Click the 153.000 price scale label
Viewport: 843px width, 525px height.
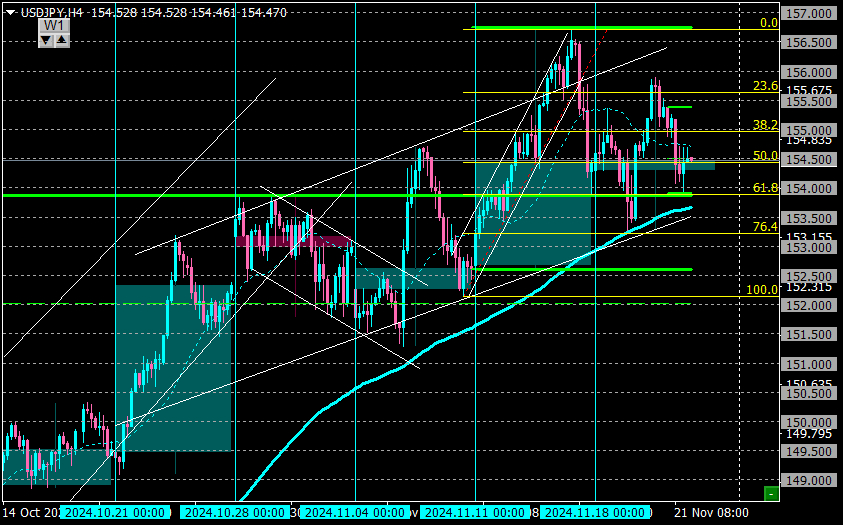point(809,247)
